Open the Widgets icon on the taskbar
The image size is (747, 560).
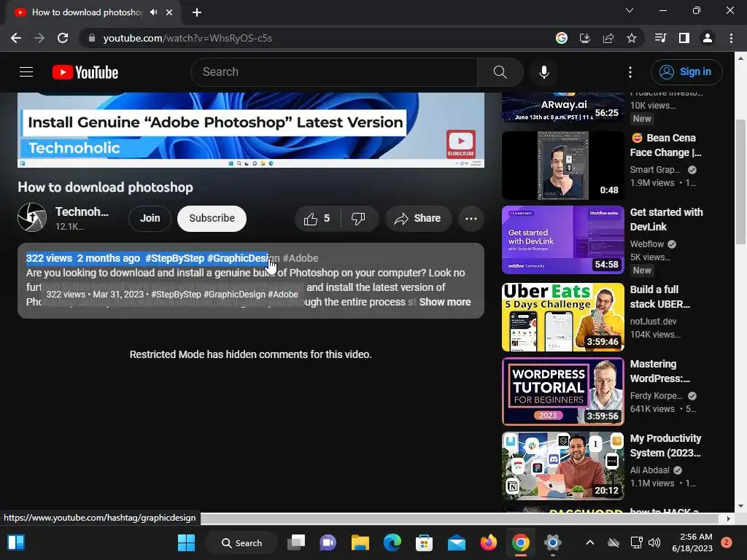tap(16, 542)
